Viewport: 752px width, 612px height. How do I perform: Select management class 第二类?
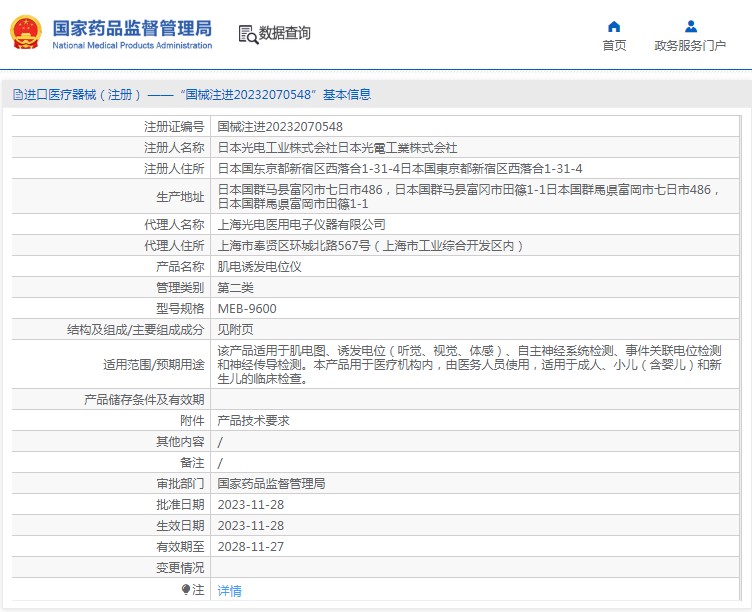[235, 288]
